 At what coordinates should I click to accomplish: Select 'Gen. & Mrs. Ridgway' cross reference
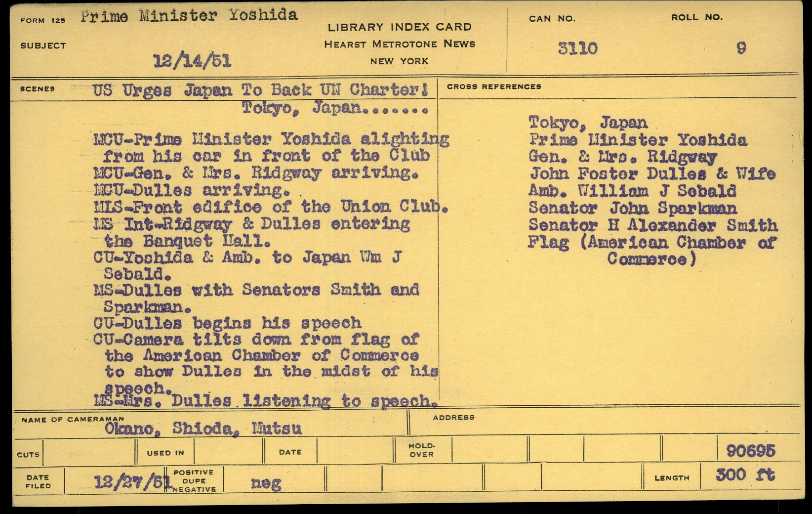pos(622,157)
